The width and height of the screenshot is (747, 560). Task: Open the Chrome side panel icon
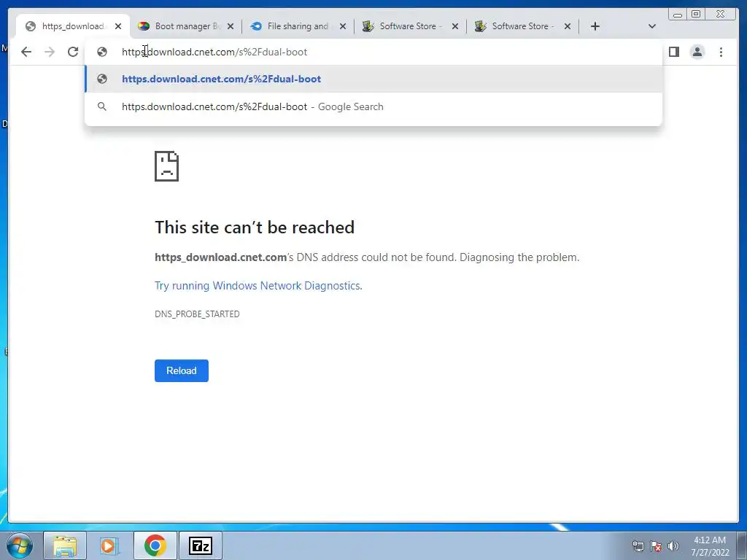673,52
